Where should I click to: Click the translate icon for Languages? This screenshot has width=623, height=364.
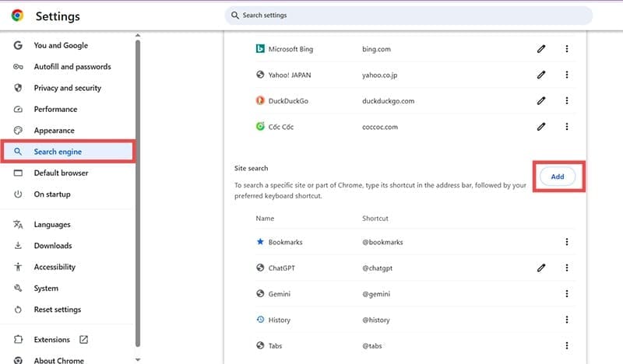(18, 225)
